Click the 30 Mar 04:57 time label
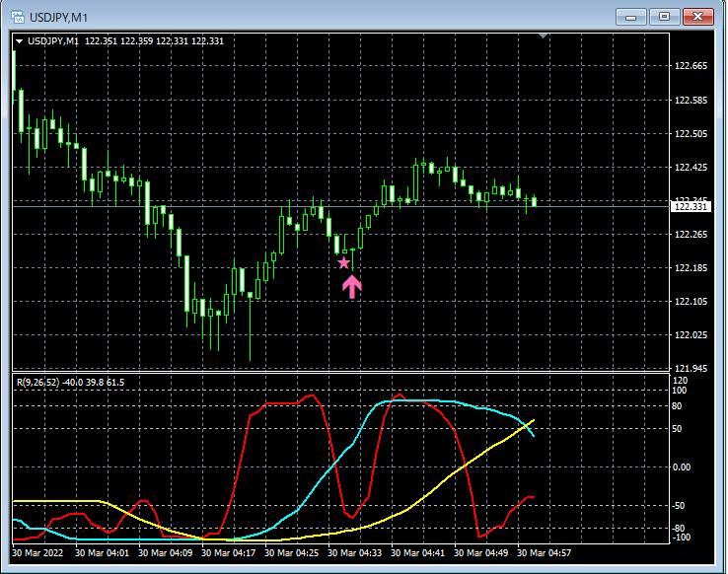The width and height of the screenshot is (728, 574). (x=544, y=553)
